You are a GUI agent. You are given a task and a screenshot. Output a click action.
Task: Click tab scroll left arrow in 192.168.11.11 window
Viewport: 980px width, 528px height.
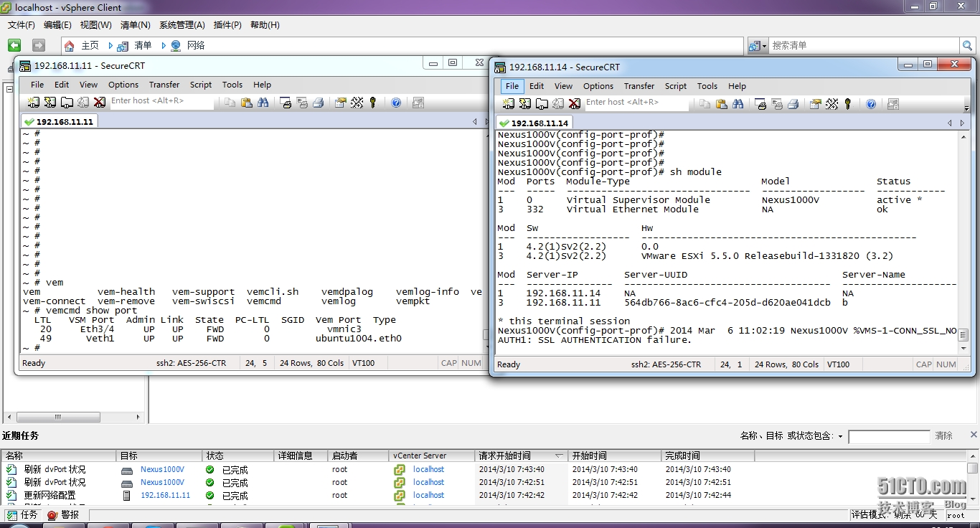474,122
